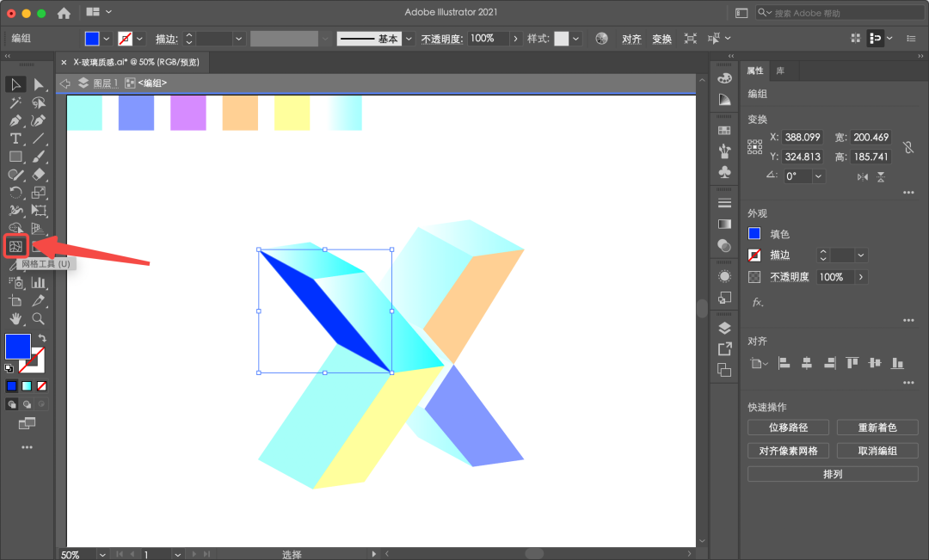Click 图层 1 in the isolation breadcrumb
The image size is (929, 560).
tap(106, 83)
